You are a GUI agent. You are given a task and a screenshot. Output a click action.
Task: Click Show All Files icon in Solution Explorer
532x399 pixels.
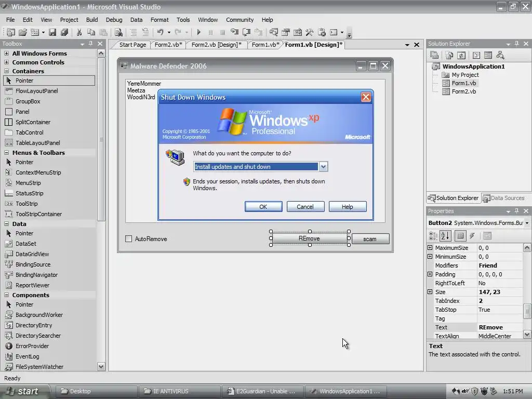pyautogui.click(x=449, y=55)
